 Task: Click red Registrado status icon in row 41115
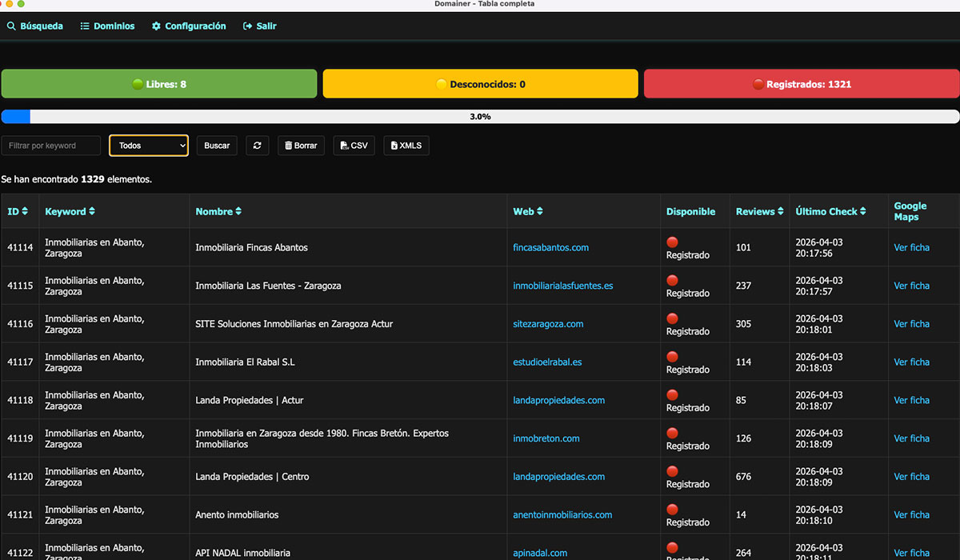[x=672, y=280]
